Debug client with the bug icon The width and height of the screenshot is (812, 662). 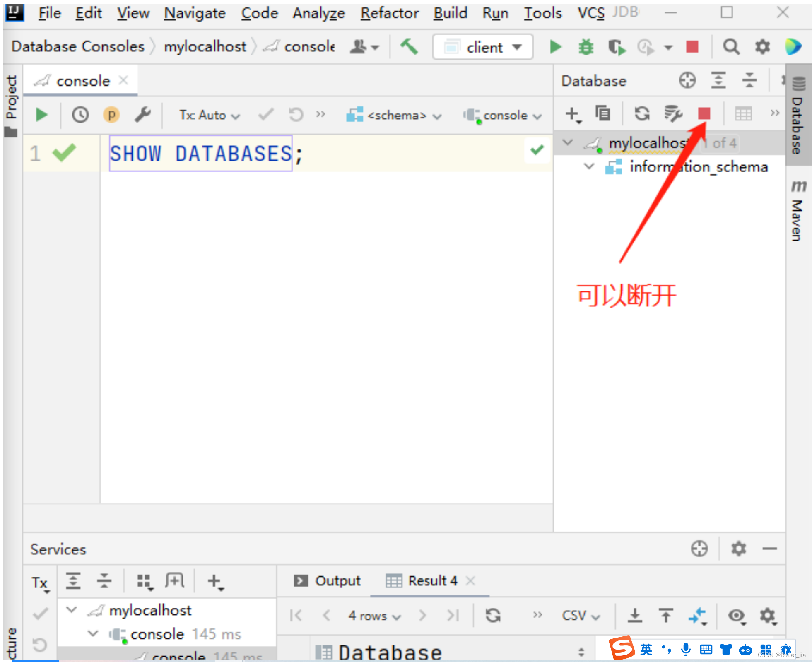(x=586, y=47)
